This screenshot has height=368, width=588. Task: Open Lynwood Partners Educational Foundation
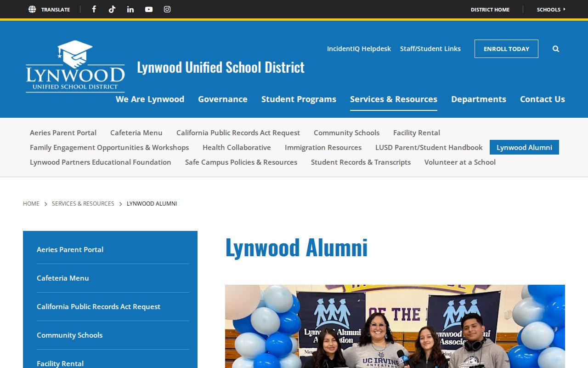pyautogui.click(x=101, y=162)
